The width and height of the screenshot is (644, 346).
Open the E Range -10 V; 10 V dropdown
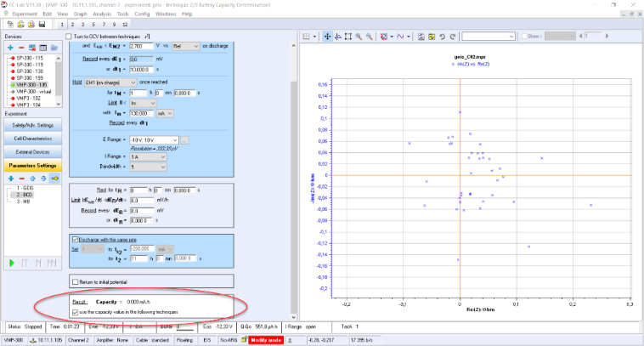[x=154, y=140]
